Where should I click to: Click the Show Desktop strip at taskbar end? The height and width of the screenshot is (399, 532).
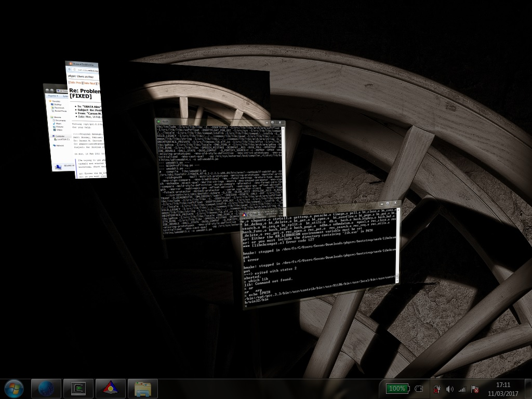click(x=528, y=389)
